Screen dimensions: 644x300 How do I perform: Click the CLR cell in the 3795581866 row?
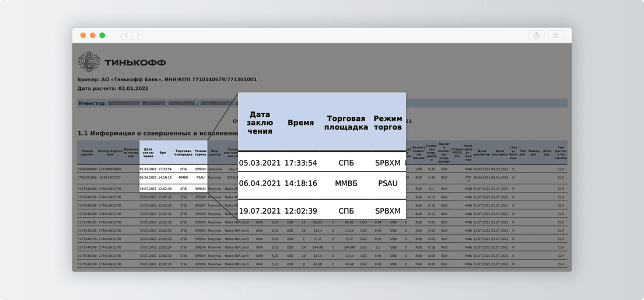click(561, 177)
